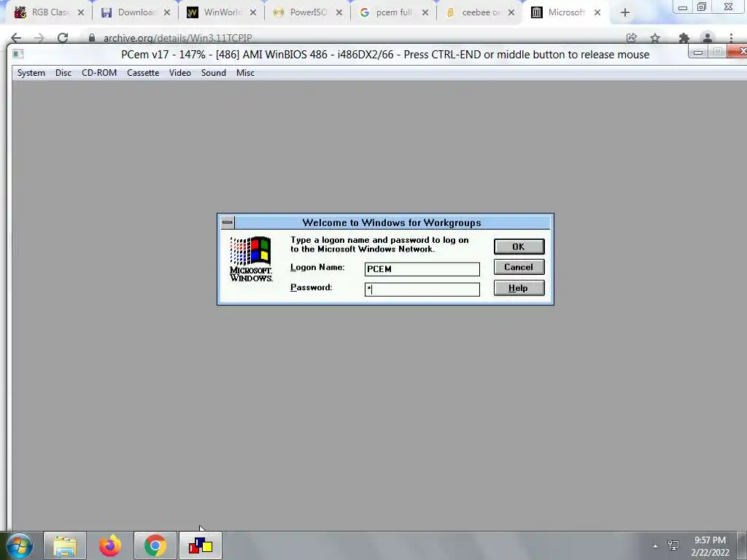Open File Explorer from the taskbar
The image size is (747, 560).
(65, 545)
